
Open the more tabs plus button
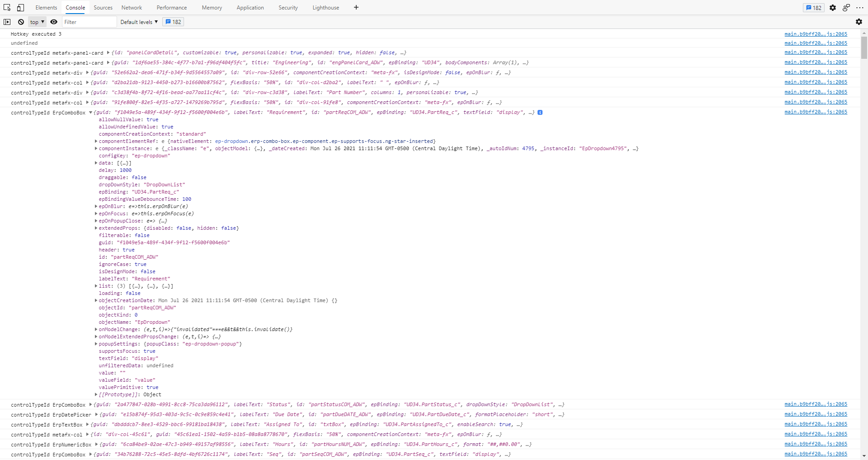[x=356, y=7]
